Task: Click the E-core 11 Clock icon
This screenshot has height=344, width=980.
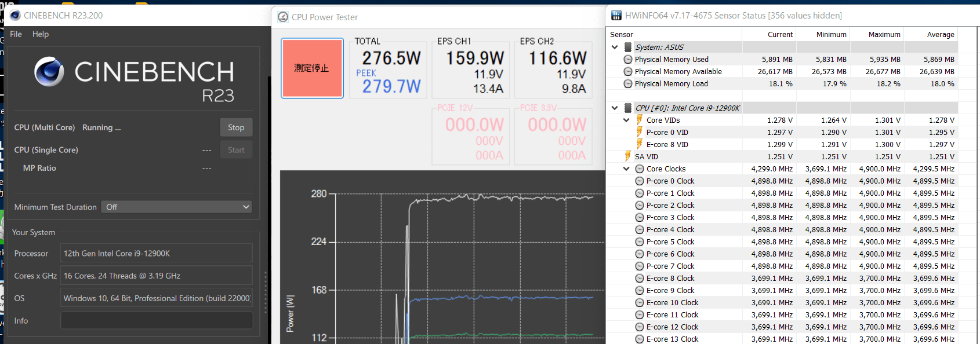Action: 640,314
